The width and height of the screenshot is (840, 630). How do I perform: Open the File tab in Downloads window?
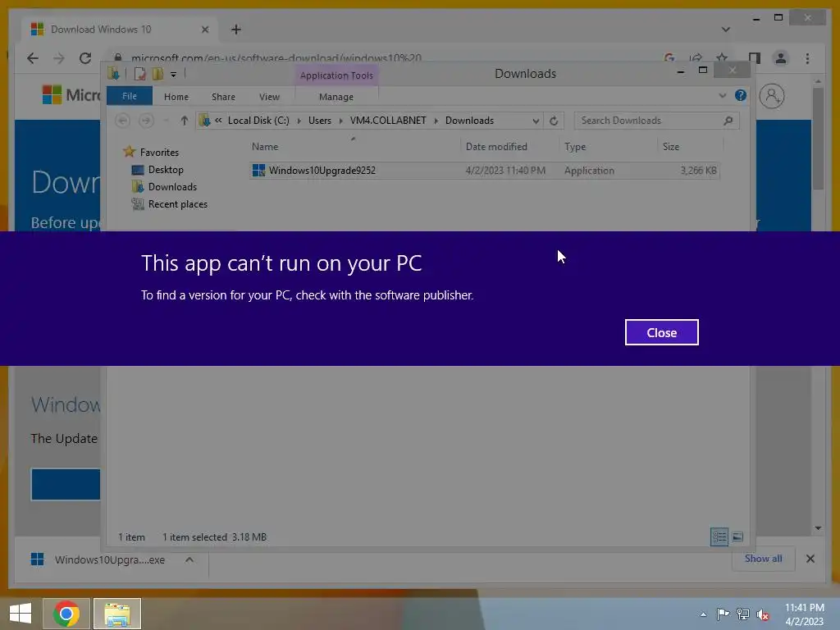click(129, 97)
